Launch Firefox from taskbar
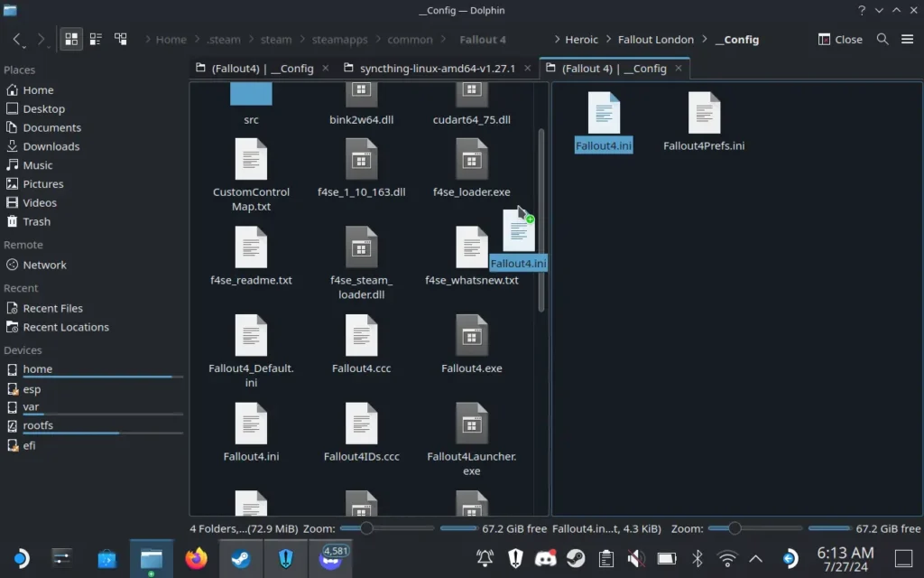Viewport: 924px width, 578px height. point(196,558)
